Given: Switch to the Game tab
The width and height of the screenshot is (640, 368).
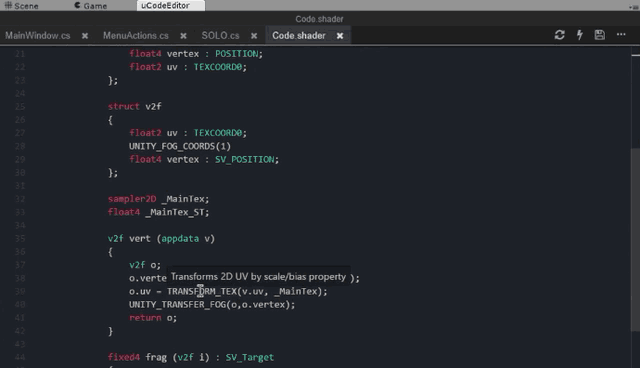Looking at the screenshot, I should pyautogui.click(x=91, y=6).
